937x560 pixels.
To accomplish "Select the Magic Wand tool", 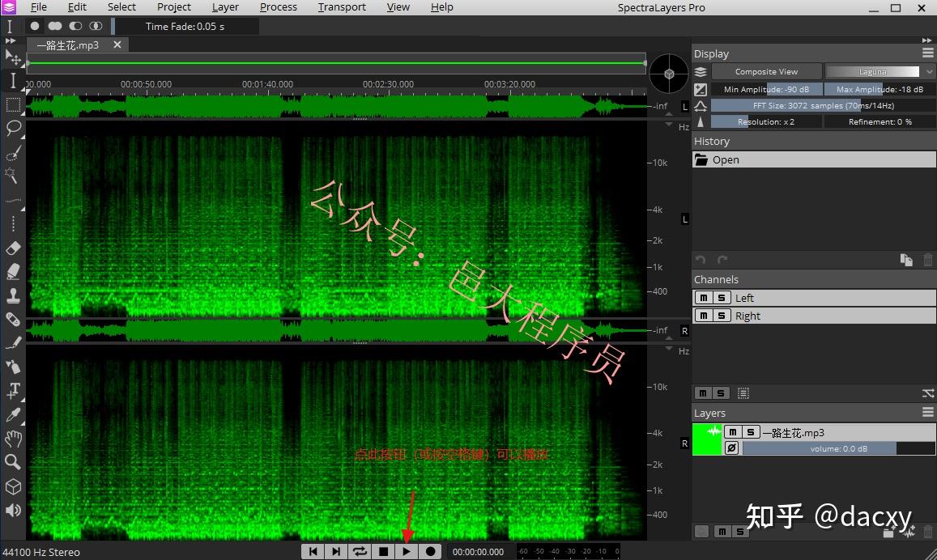I will (x=12, y=176).
